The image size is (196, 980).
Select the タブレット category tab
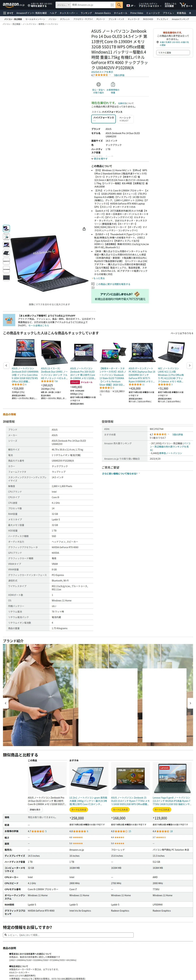pyautogui.click(x=65, y=19)
